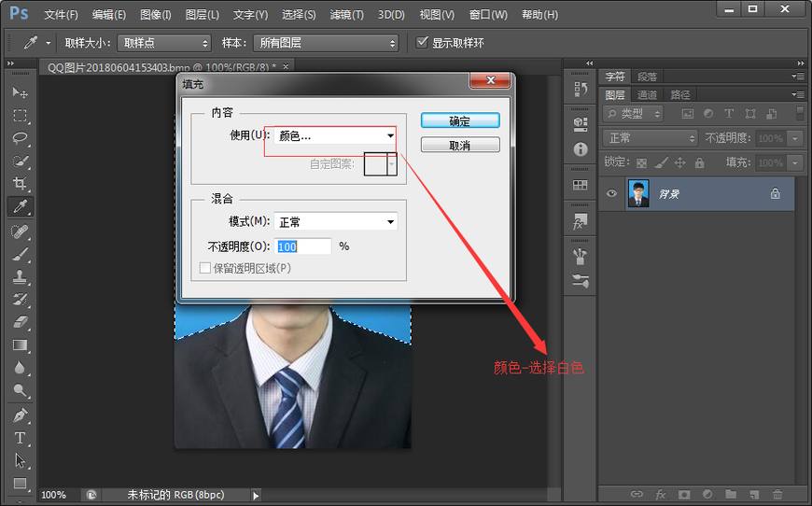Toggle lock image pixels brush icon
This screenshot has height=506, width=812.
(x=661, y=163)
